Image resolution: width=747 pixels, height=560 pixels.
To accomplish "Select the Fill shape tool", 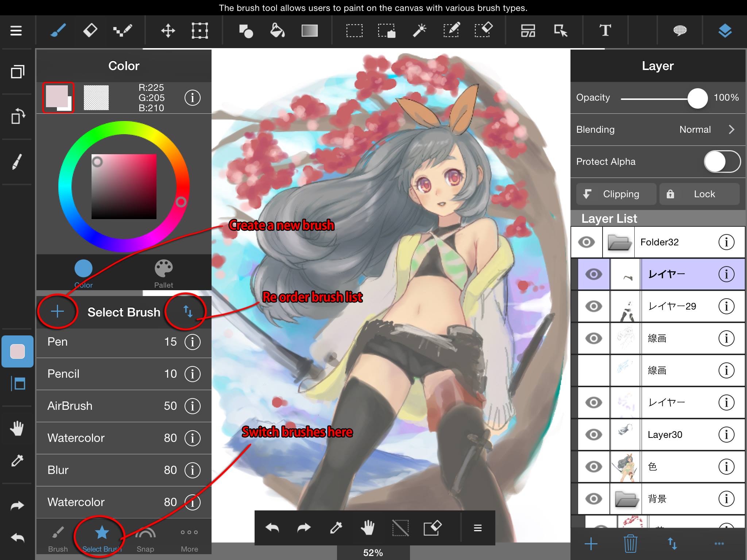I will point(246,31).
